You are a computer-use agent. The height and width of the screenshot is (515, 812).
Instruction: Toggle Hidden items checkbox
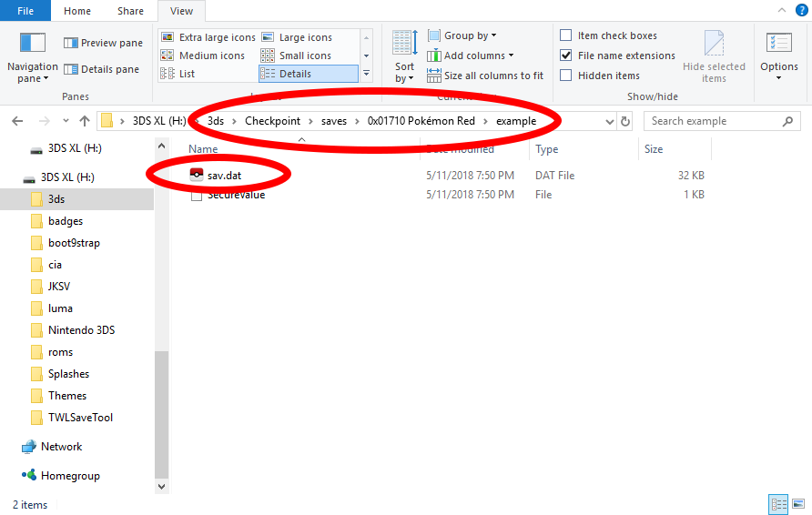566,76
